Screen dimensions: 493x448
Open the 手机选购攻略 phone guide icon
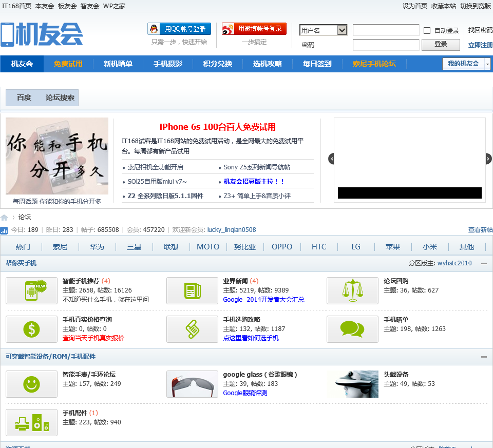tap(192, 329)
